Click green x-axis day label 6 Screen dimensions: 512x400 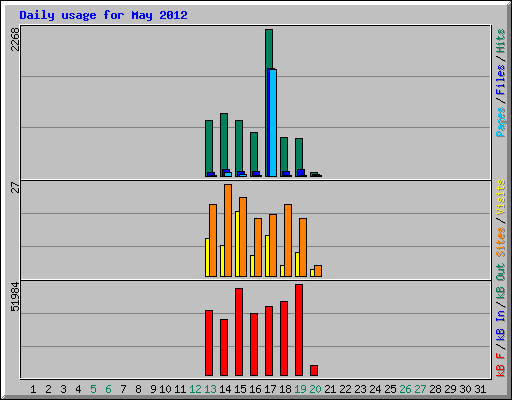coord(108,389)
